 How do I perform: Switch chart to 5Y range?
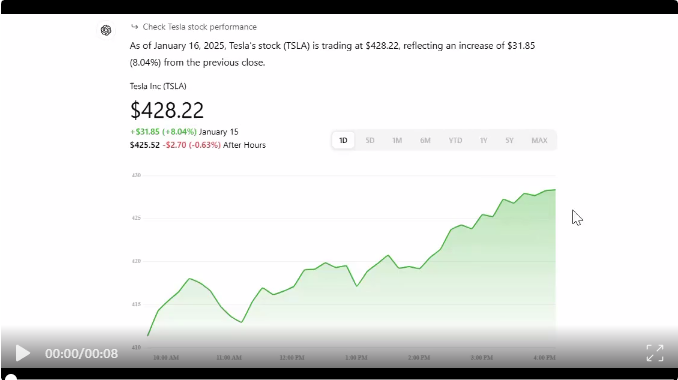pos(509,140)
